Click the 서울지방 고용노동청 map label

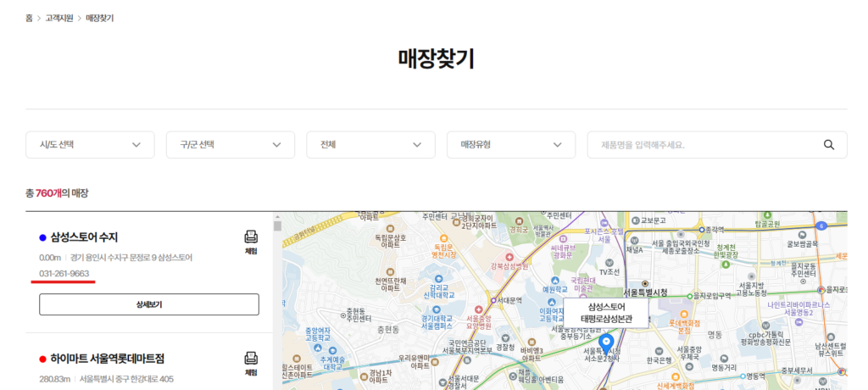tap(752, 288)
